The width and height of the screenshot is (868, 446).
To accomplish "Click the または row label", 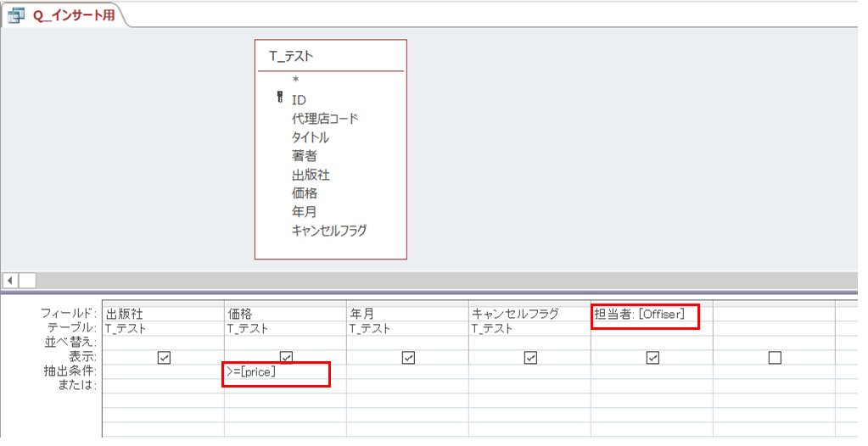I will [x=77, y=385].
